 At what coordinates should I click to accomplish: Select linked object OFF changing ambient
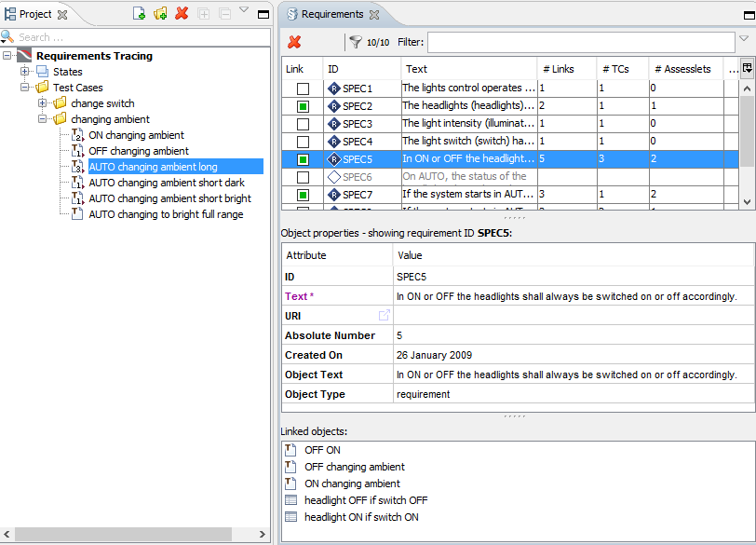pyautogui.click(x=355, y=467)
